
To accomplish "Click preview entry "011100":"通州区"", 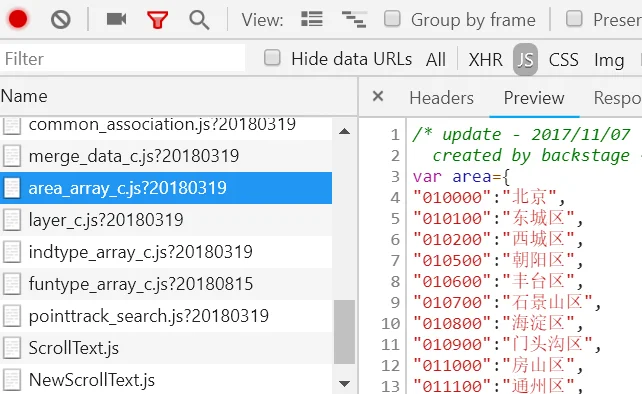I will (x=497, y=386).
